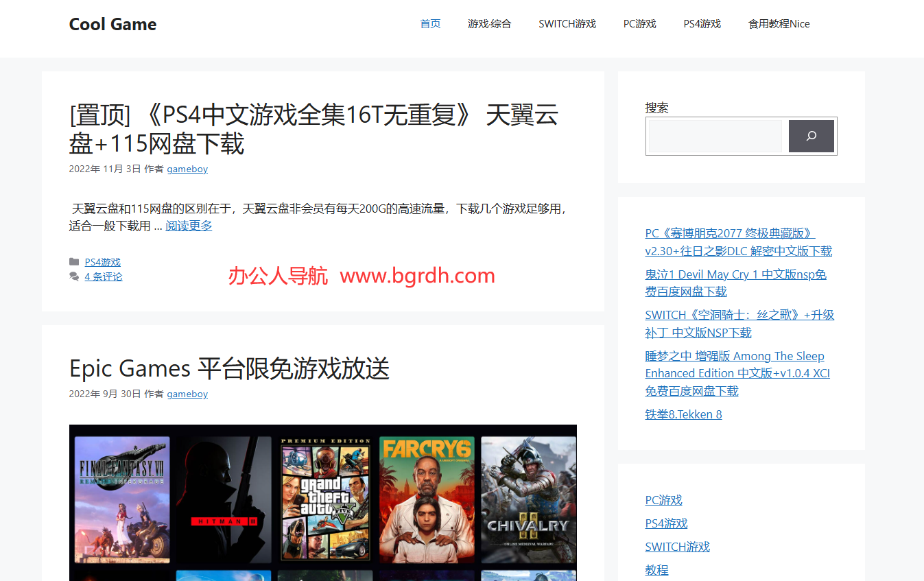Go to the 首页 menu item
This screenshot has height=581, width=924.
pos(430,24)
